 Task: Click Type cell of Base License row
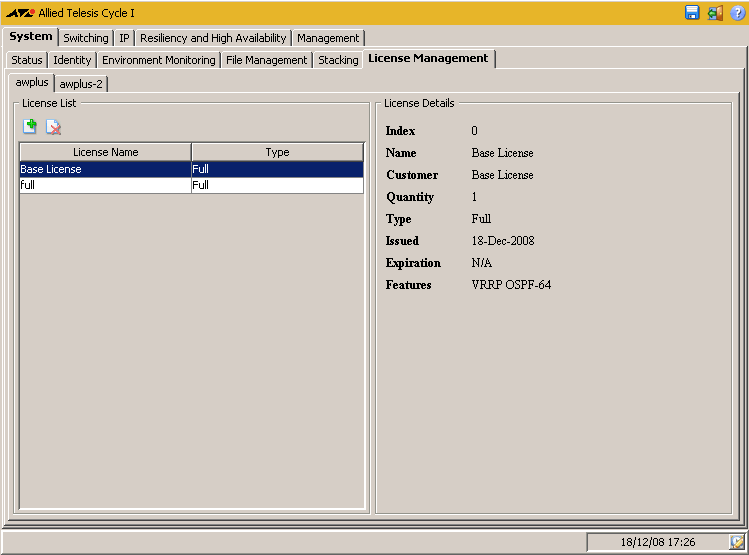click(x=278, y=169)
